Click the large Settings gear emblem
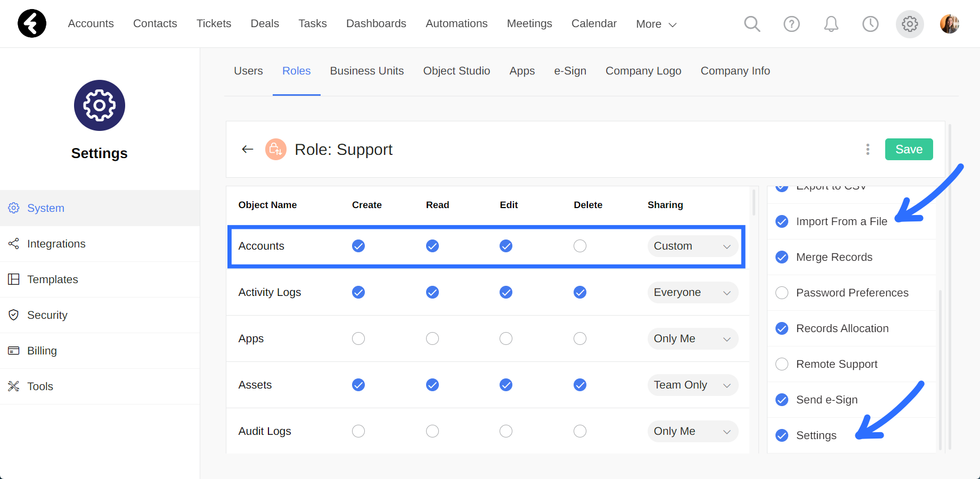980x479 pixels. [x=100, y=105]
